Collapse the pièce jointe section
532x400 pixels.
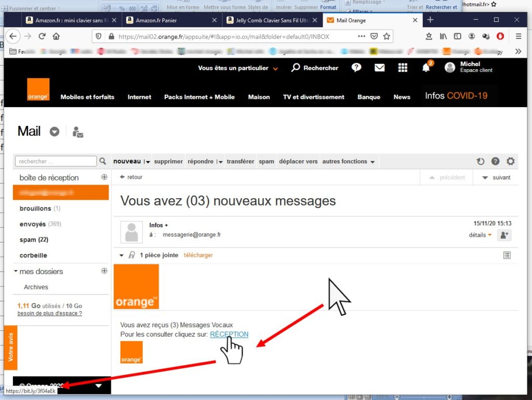click(x=122, y=255)
